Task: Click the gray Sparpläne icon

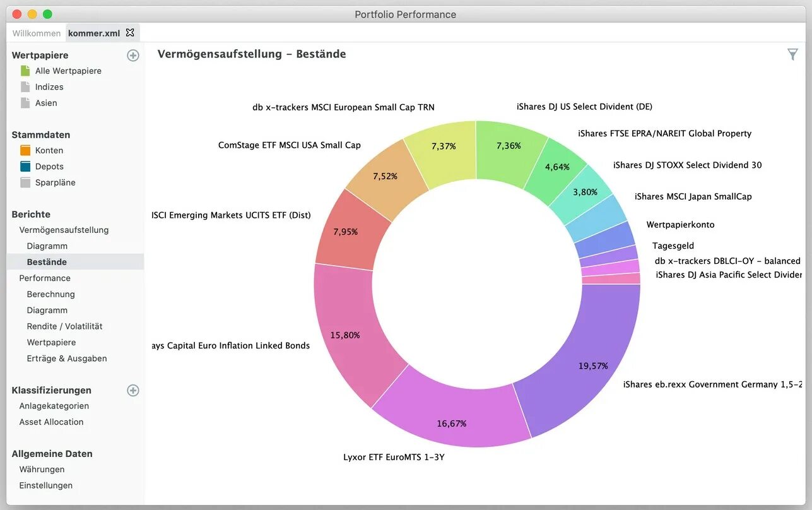Action: pos(25,182)
